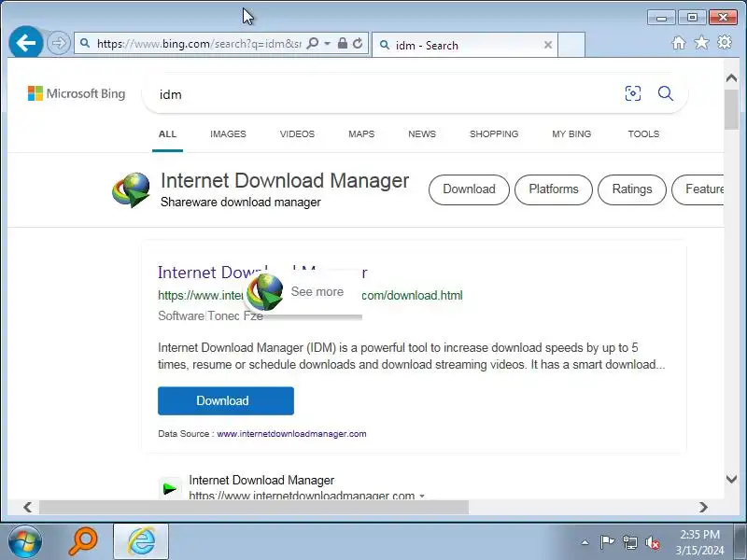The width and height of the screenshot is (747, 560).
Task: Click the Platforms pill button
Action: tap(554, 189)
